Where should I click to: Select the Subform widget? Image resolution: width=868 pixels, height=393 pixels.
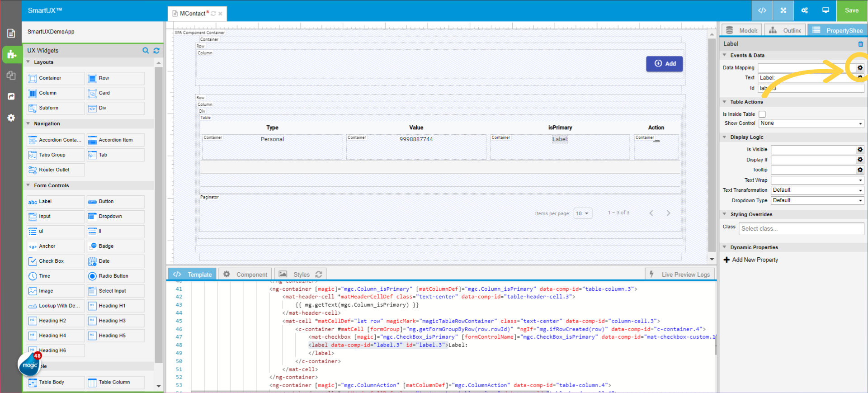point(56,108)
